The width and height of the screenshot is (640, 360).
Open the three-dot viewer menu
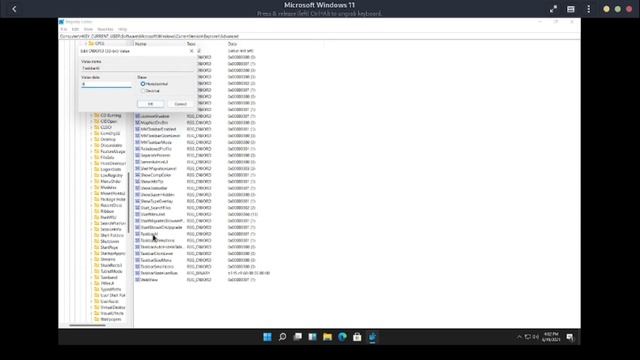(x=588, y=9)
